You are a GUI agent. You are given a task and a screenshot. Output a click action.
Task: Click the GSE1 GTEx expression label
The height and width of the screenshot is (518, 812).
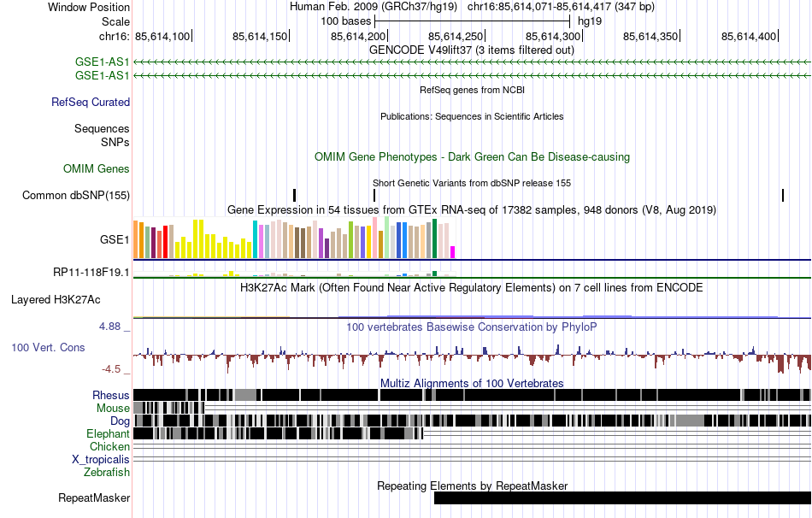pos(115,240)
